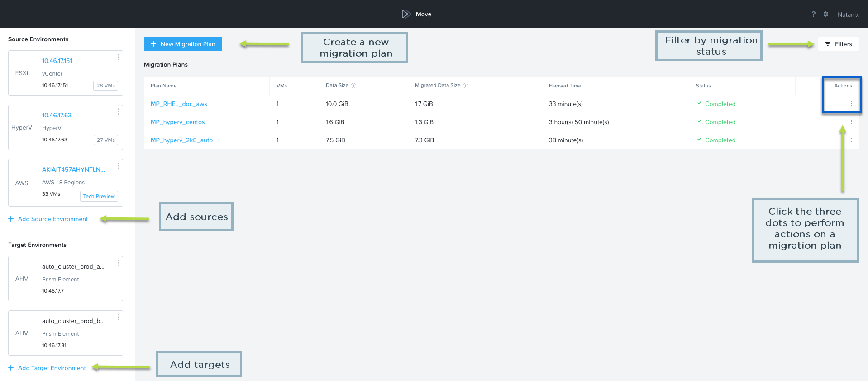This screenshot has width=868, height=381.
Task: Open actions menu for MP_RHEL_doc_aws plan
Action: pos(851,104)
